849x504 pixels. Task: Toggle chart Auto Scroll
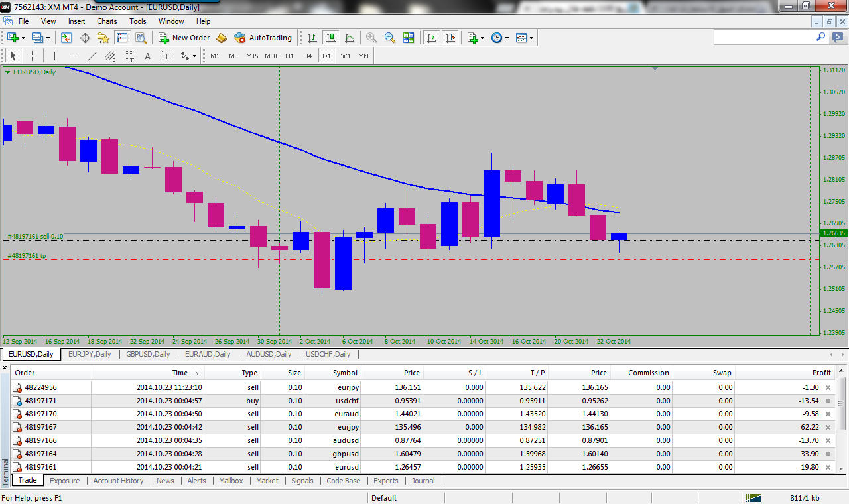pyautogui.click(x=432, y=38)
